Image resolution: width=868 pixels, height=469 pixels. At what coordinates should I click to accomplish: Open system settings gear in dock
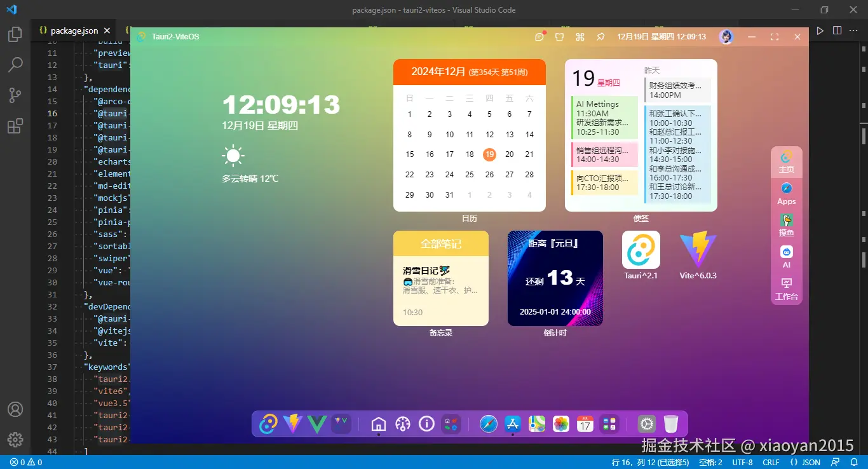[647, 424]
